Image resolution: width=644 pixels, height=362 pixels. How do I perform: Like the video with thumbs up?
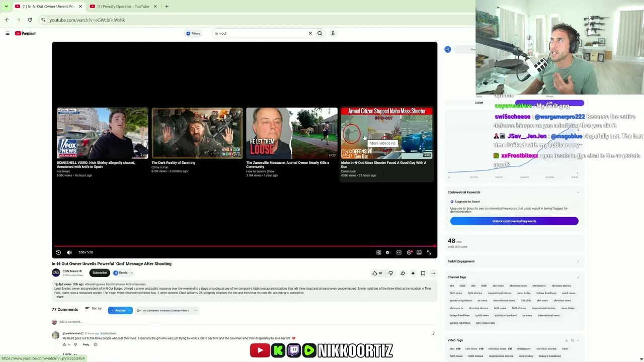(x=377, y=273)
